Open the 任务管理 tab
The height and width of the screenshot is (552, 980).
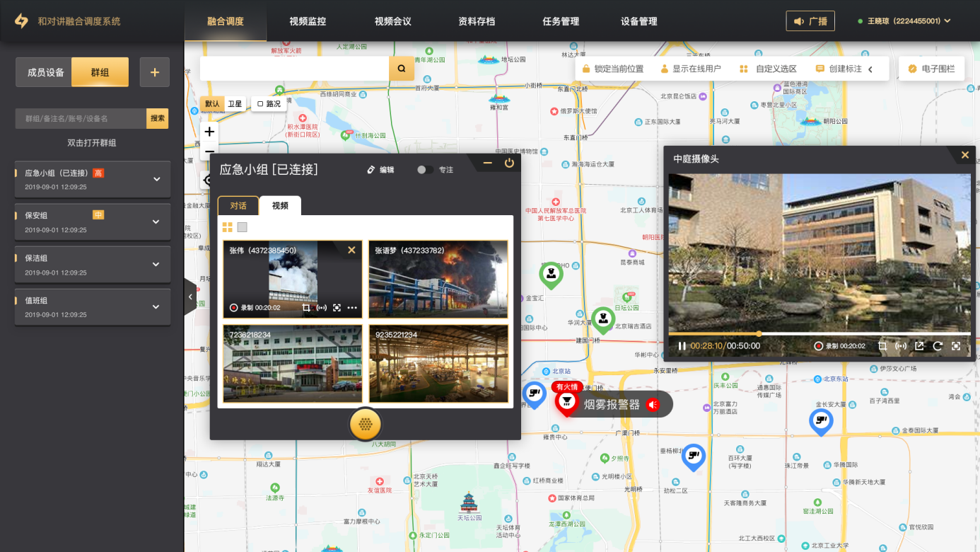point(561,21)
